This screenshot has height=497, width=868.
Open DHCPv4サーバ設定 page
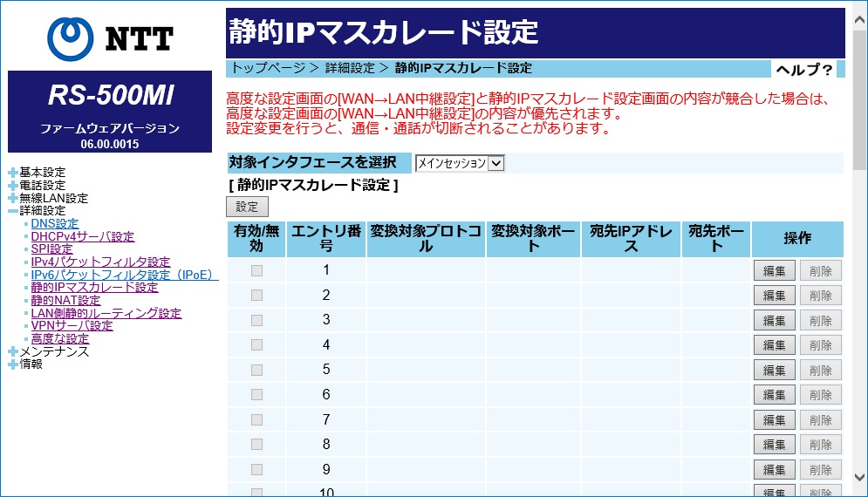[83, 236]
